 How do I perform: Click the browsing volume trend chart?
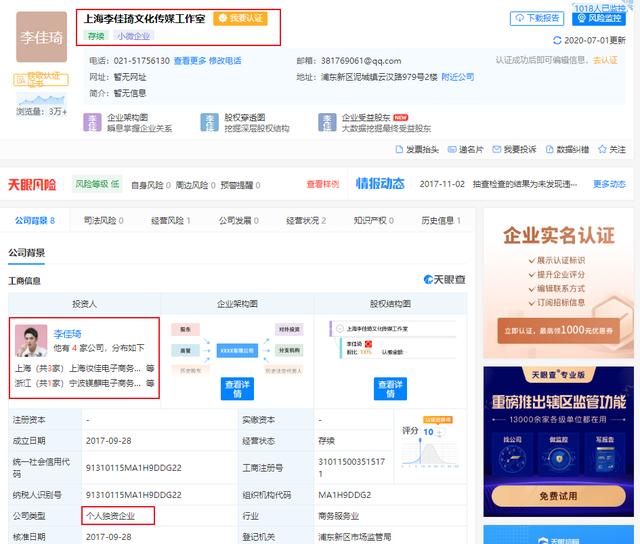[x=40, y=100]
